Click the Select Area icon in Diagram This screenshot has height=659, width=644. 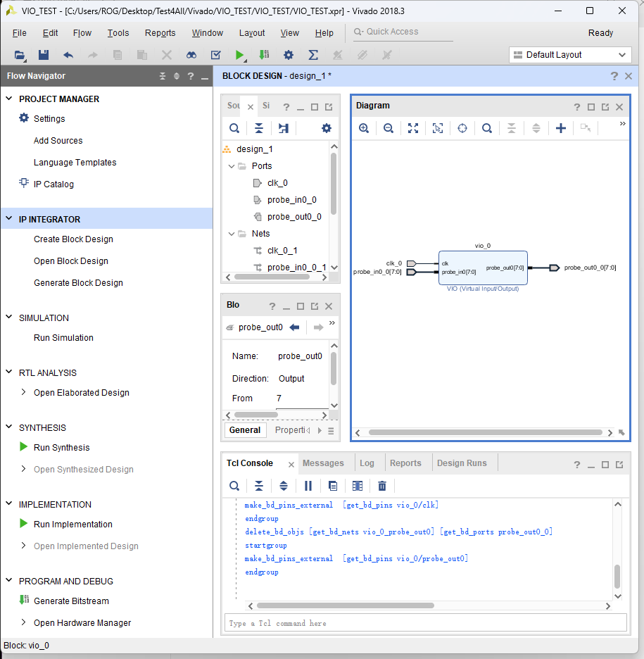click(438, 128)
